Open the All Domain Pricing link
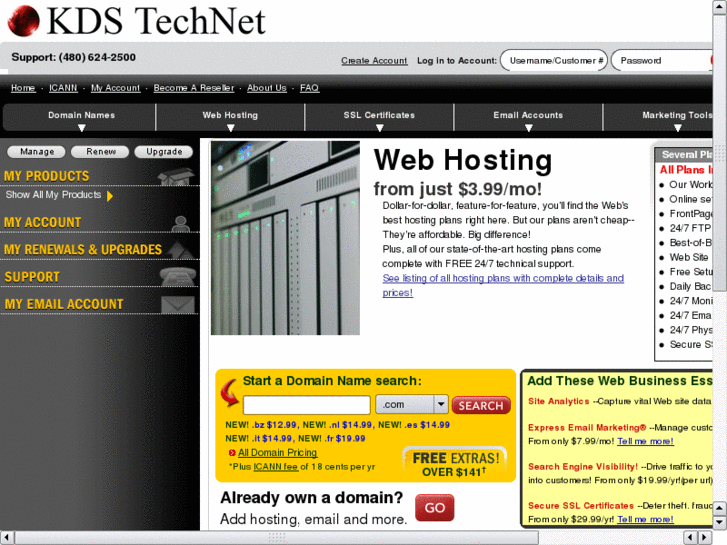727x545 pixels. click(x=277, y=453)
